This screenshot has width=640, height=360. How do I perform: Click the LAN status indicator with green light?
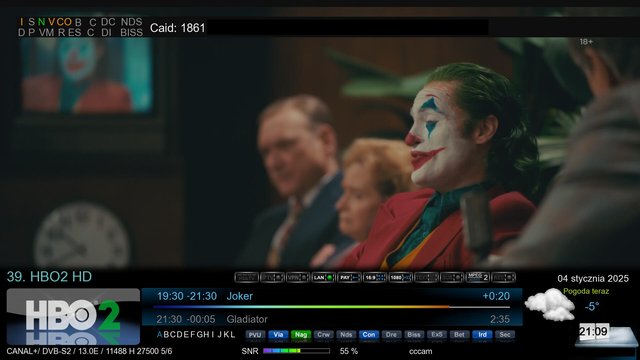click(323, 278)
